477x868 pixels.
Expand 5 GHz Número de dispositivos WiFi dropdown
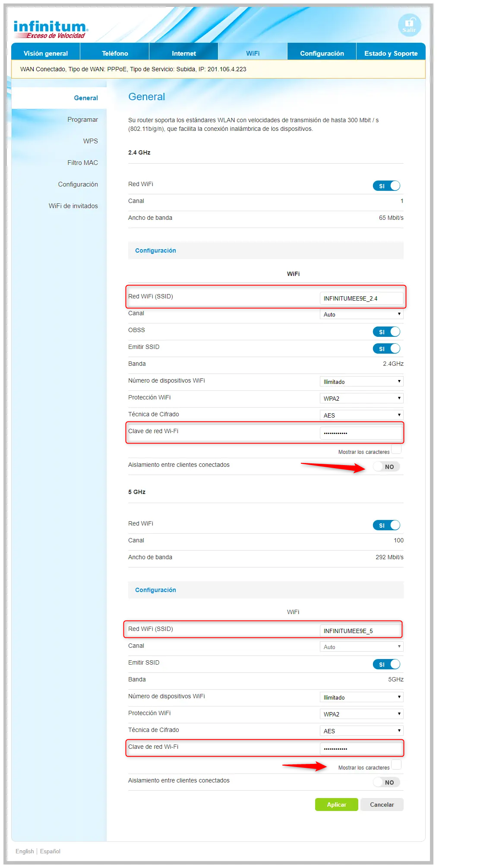point(361,697)
